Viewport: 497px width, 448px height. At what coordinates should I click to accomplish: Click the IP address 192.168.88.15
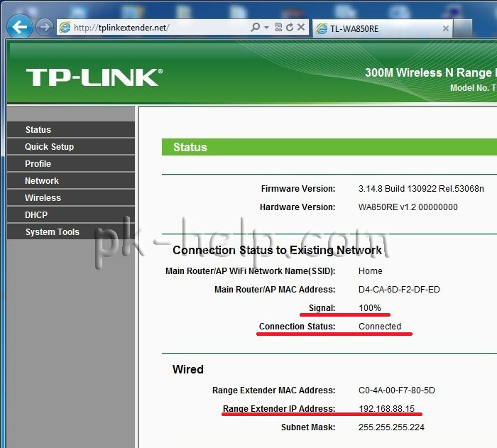pos(386,409)
